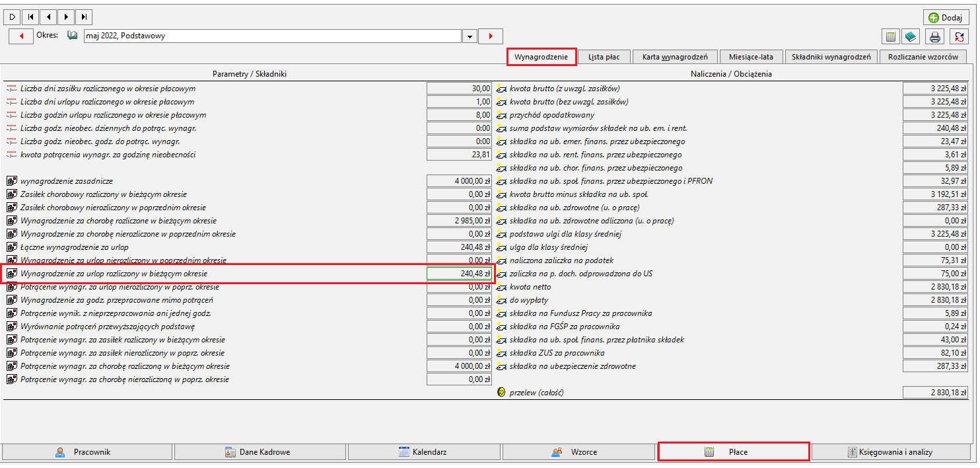Viewport: 980px width, 468px height.
Task: Select row podstawa ulgi dla klasy średniej
Action: (732, 233)
